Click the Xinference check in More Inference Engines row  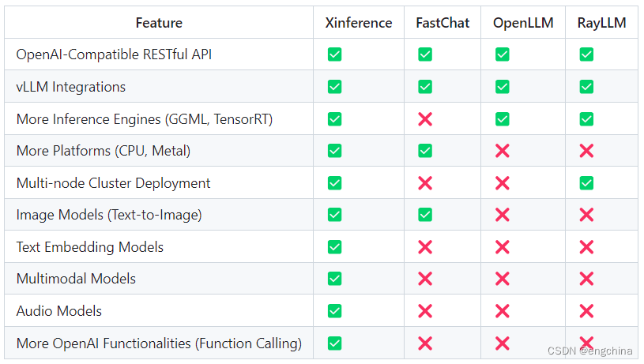(x=334, y=119)
